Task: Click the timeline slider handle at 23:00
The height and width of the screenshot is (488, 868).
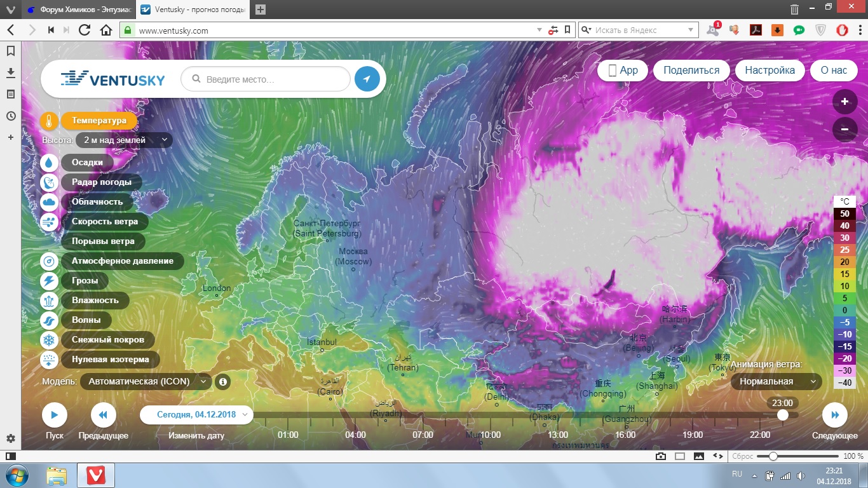Action: pos(783,415)
